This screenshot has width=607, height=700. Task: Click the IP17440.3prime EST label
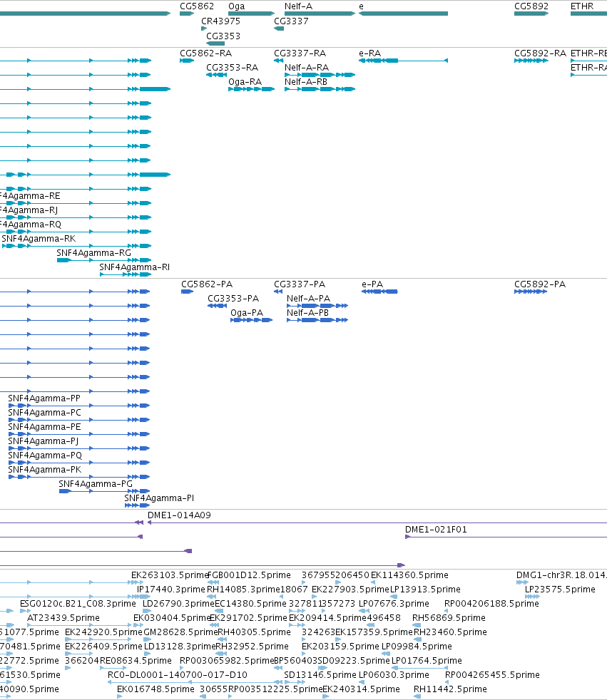[x=170, y=589]
